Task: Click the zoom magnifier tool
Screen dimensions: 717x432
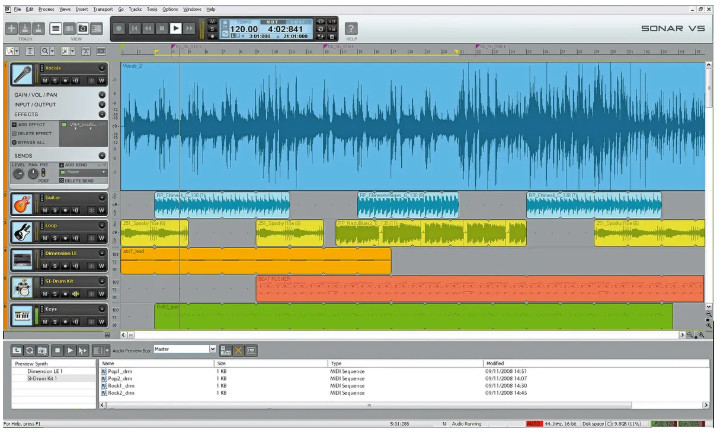Action: click(x=45, y=51)
